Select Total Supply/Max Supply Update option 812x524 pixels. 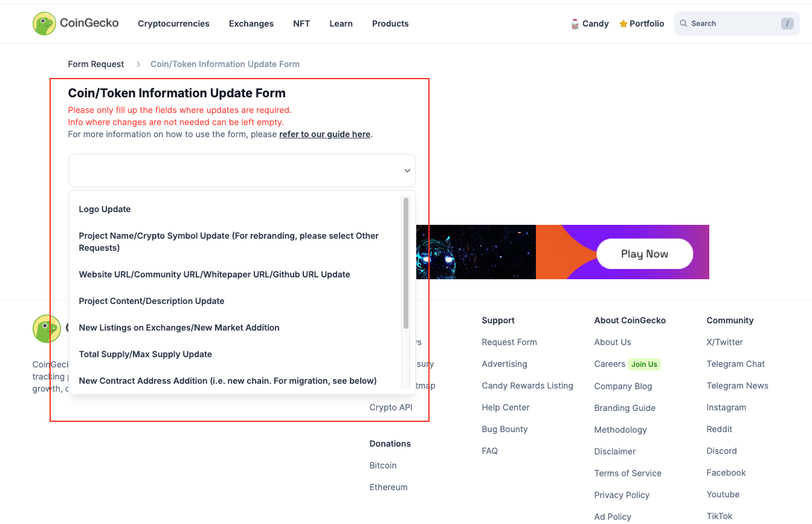236,354
